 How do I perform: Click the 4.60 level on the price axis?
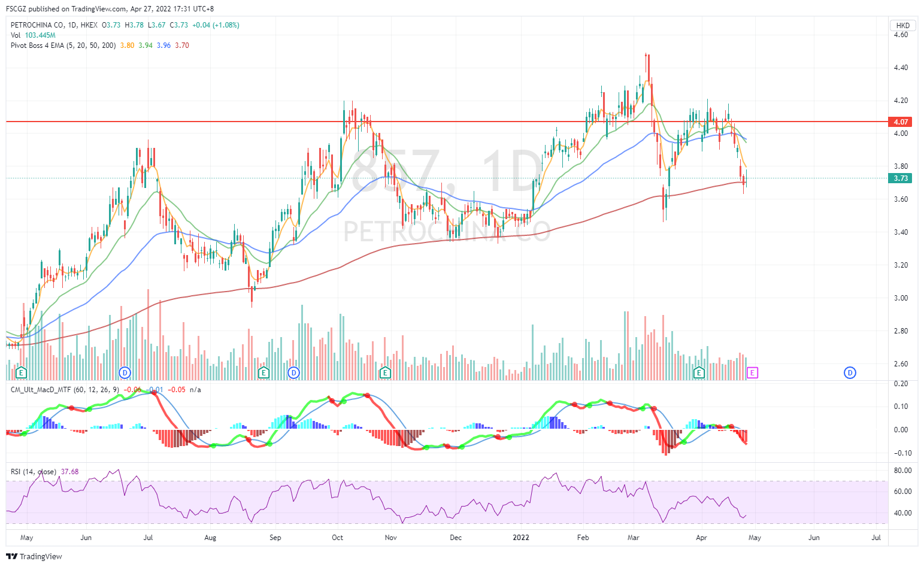901,35
